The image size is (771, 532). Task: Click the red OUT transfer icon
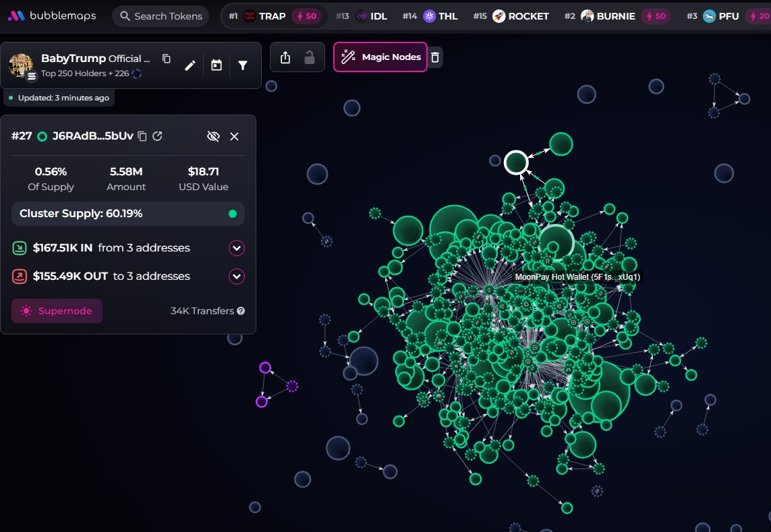pos(19,276)
